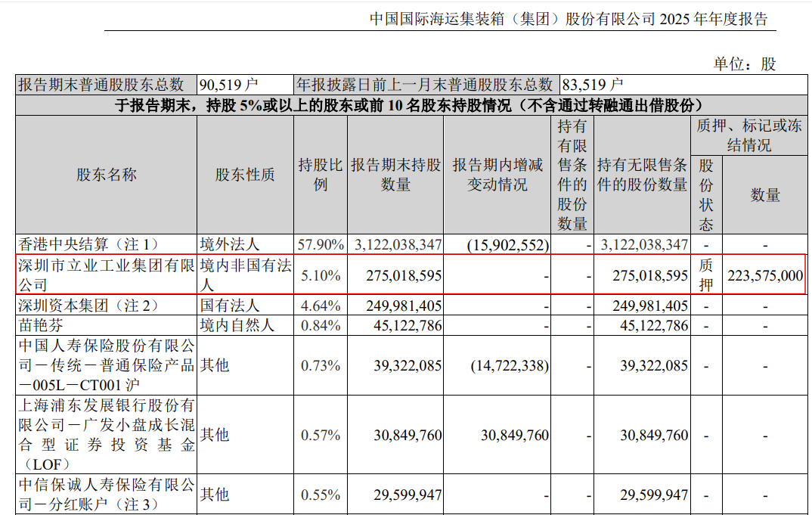Click the '持股比例' column header
The image size is (812, 515).
tap(321, 175)
